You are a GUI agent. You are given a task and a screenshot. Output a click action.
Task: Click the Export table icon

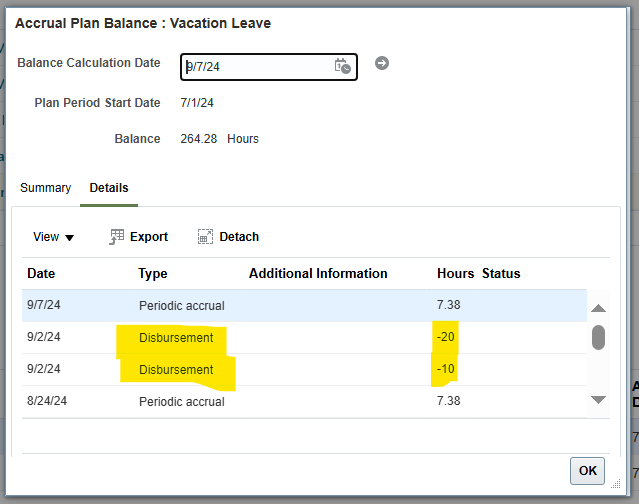click(x=117, y=237)
